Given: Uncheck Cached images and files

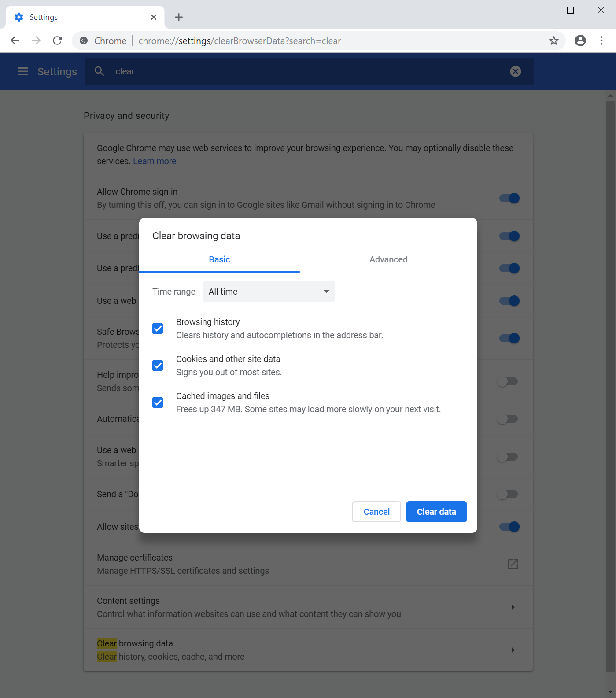Looking at the screenshot, I should coord(158,403).
